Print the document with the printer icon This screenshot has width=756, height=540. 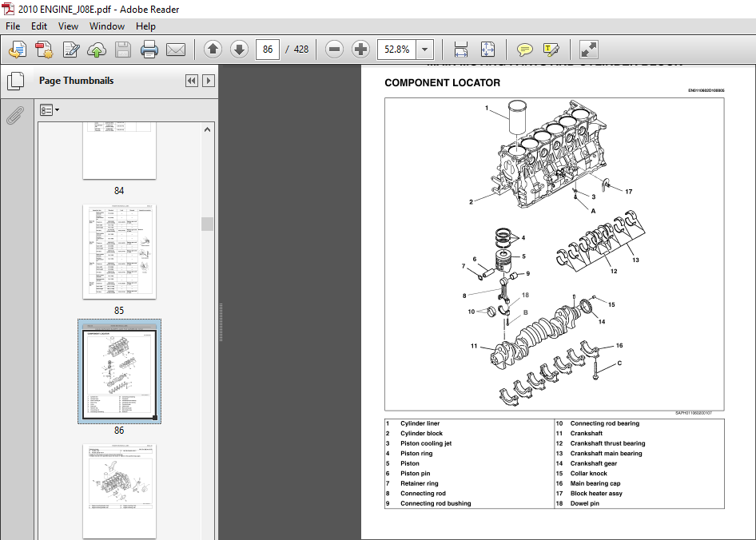coord(149,50)
